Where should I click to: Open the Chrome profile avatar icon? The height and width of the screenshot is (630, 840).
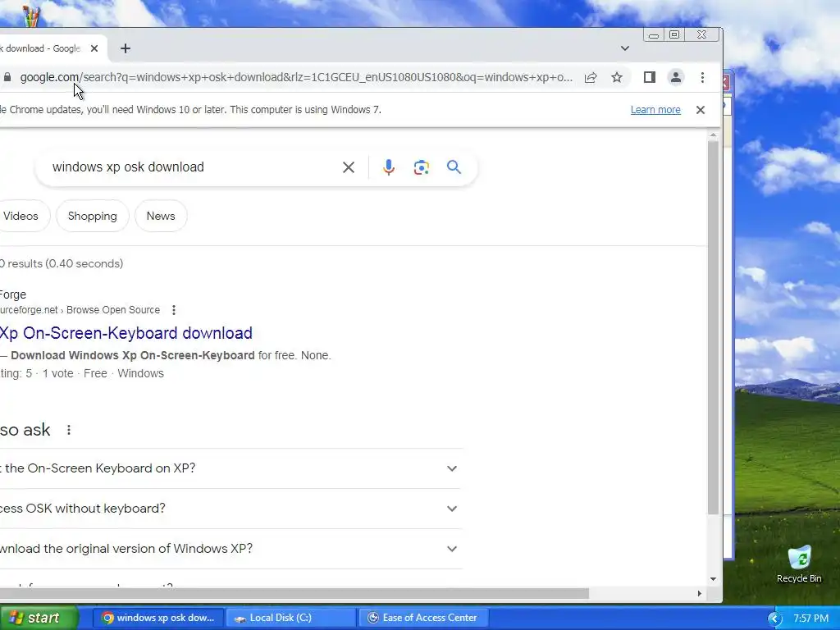tap(676, 78)
